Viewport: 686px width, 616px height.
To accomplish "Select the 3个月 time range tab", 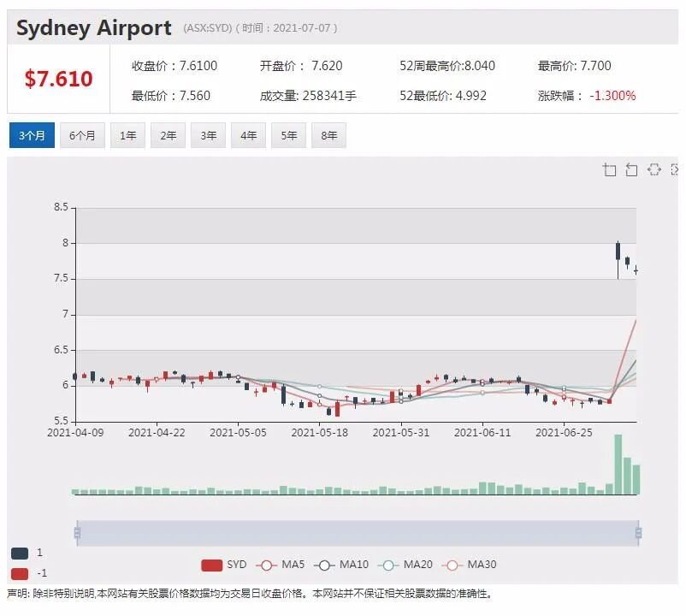I will pos(32,135).
